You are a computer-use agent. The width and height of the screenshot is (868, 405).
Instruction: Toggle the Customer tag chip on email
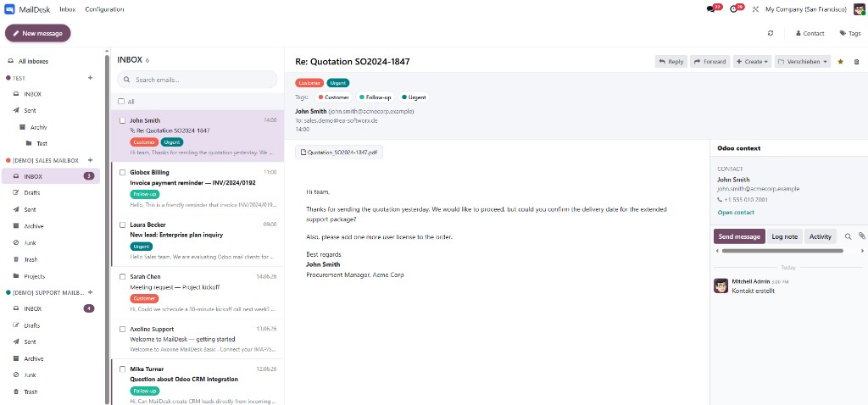tap(334, 97)
